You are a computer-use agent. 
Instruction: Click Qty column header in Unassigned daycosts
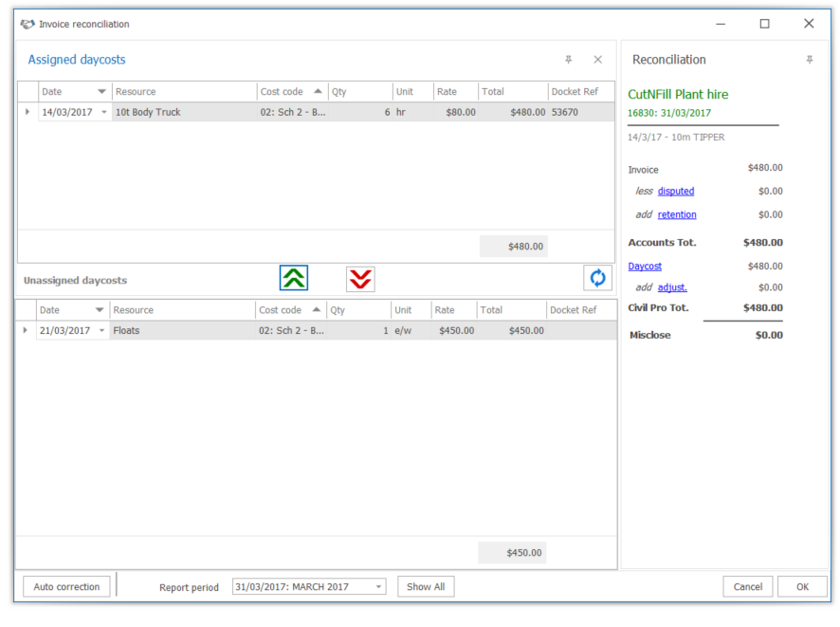click(358, 310)
